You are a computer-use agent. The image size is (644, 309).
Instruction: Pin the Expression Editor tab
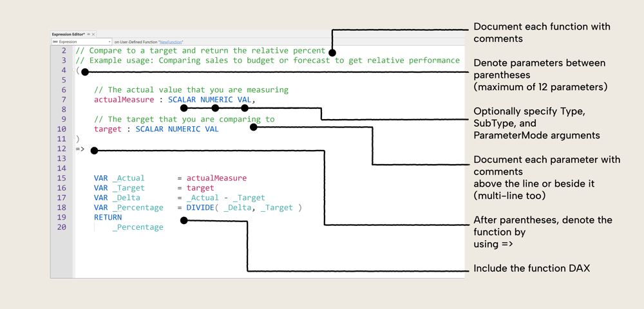tap(89, 34)
